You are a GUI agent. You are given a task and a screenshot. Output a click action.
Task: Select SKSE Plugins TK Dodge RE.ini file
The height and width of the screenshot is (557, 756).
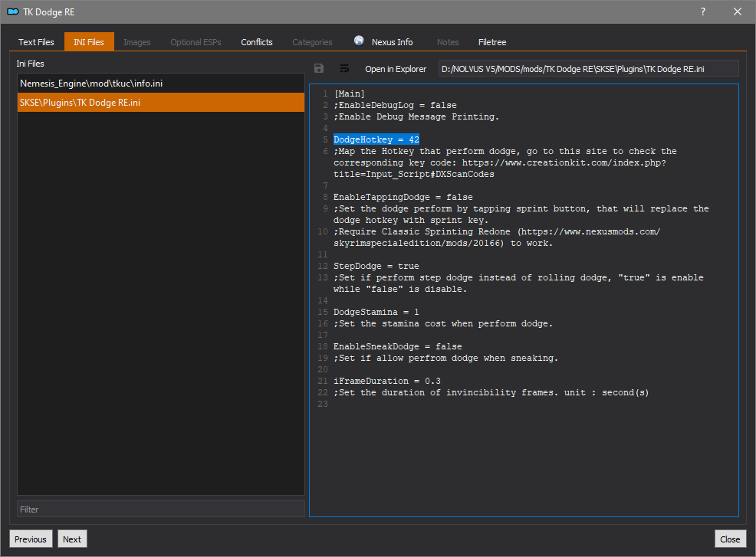pos(160,102)
